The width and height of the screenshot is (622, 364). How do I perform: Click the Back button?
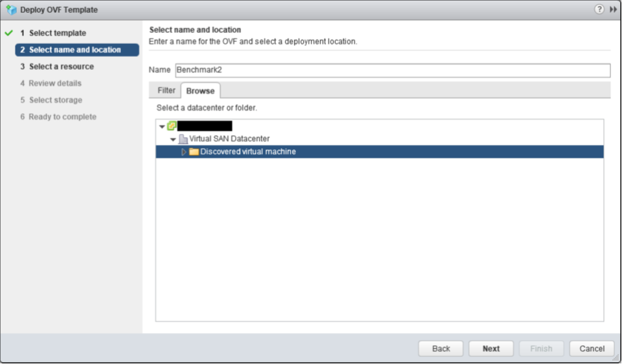[x=441, y=348]
